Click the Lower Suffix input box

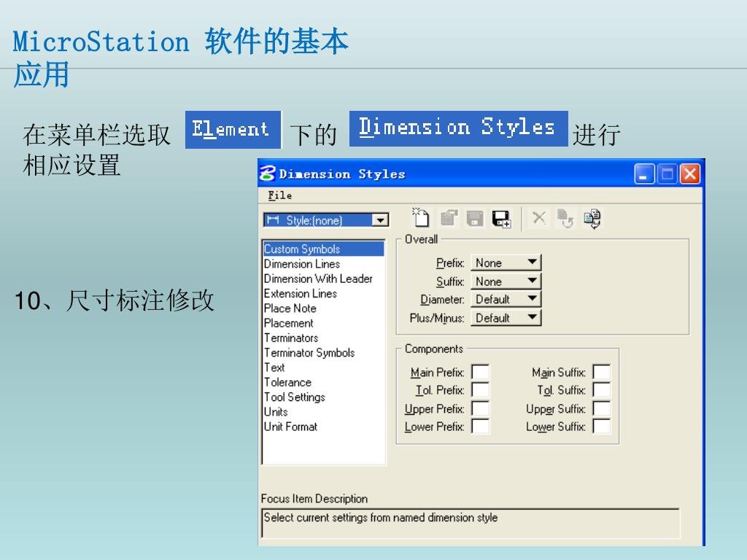click(602, 426)
